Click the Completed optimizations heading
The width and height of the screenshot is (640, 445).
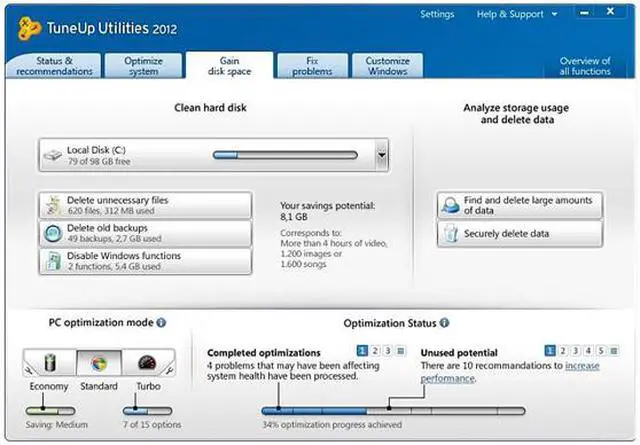(264, 353)
